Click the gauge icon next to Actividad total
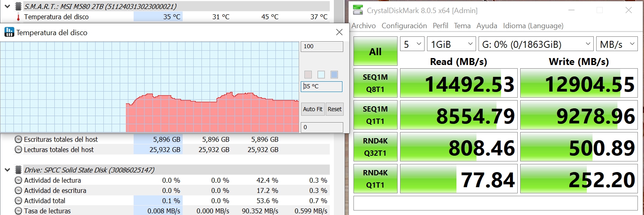The width and height of the screenshot is (644, 215). point(18,201)
